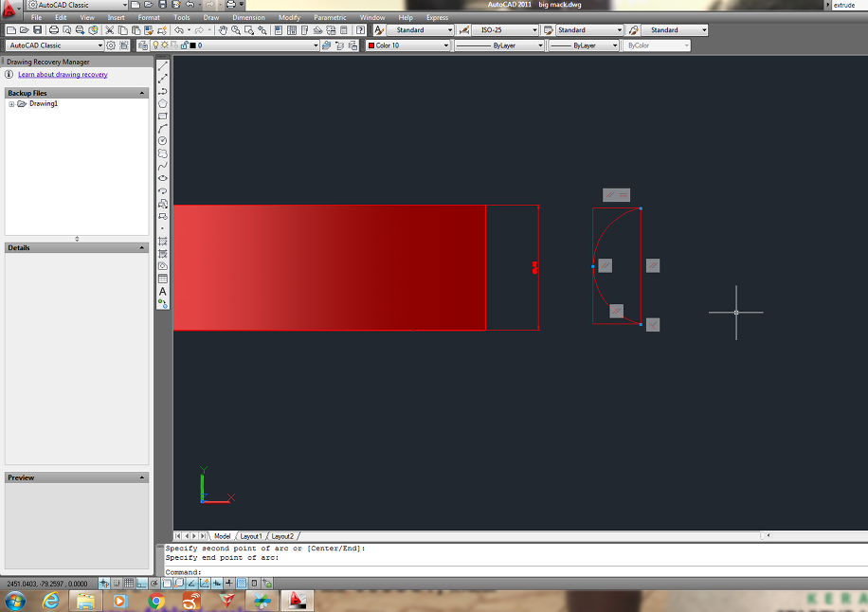Click the Model tab
This screenshot has height=612, width=868.
coord(222,536)
